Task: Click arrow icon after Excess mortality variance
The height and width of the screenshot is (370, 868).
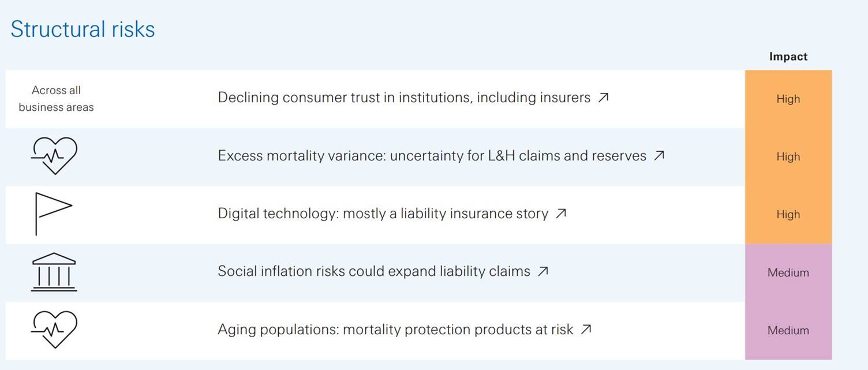Action: click(x=659, y=156)
